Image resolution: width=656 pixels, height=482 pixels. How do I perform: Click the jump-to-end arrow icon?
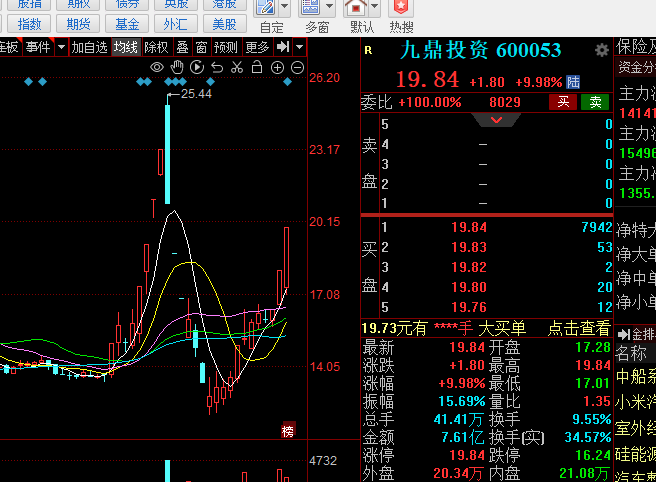coord(283,47)
